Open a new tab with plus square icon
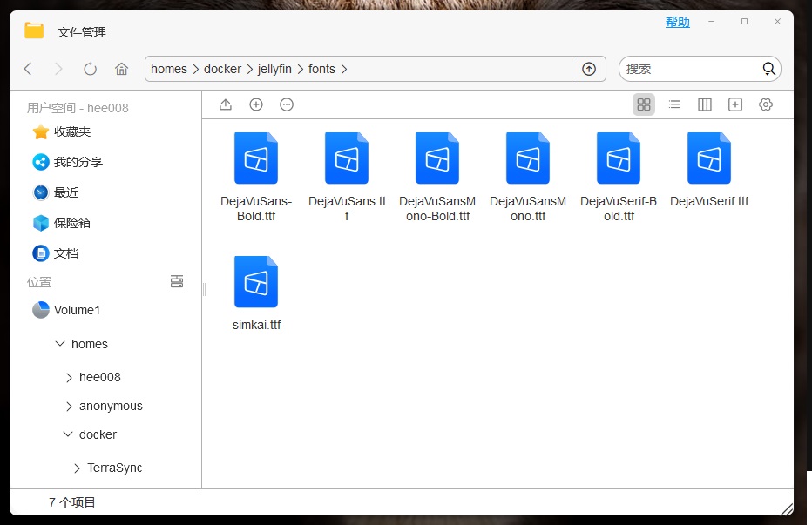Screen dimensions: 812x525 735,104
